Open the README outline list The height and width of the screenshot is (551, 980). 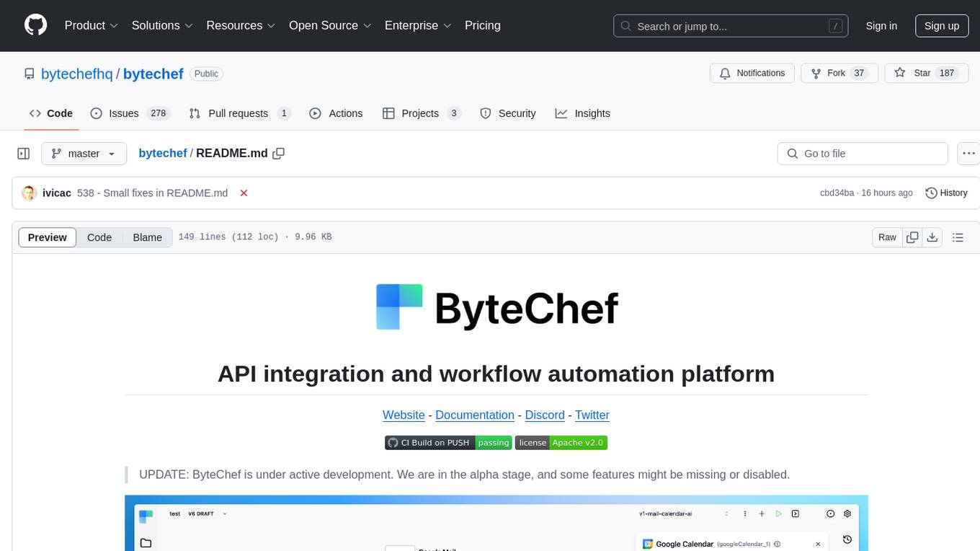click(958, 237)
